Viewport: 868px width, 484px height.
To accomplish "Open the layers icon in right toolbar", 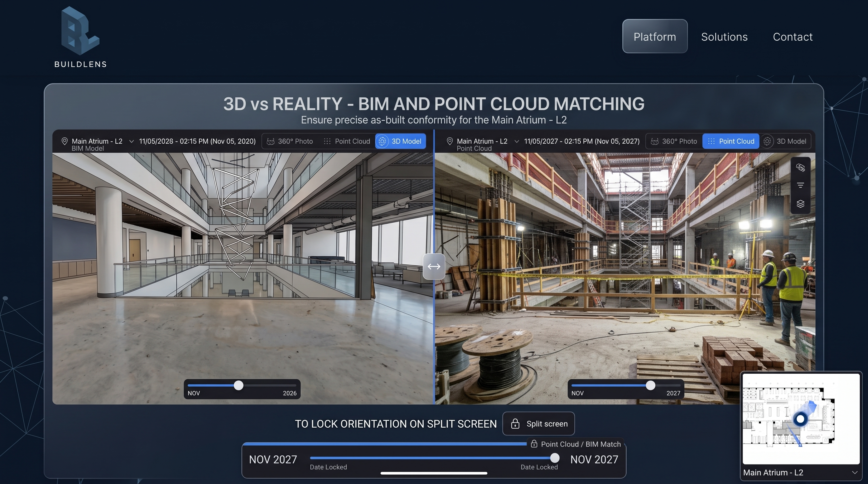I will [x=800, y=204].
